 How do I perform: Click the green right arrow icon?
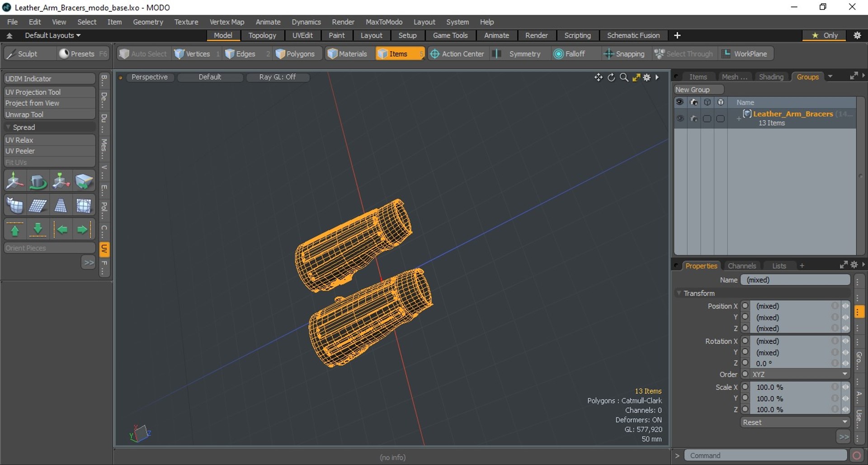(83, 230)
